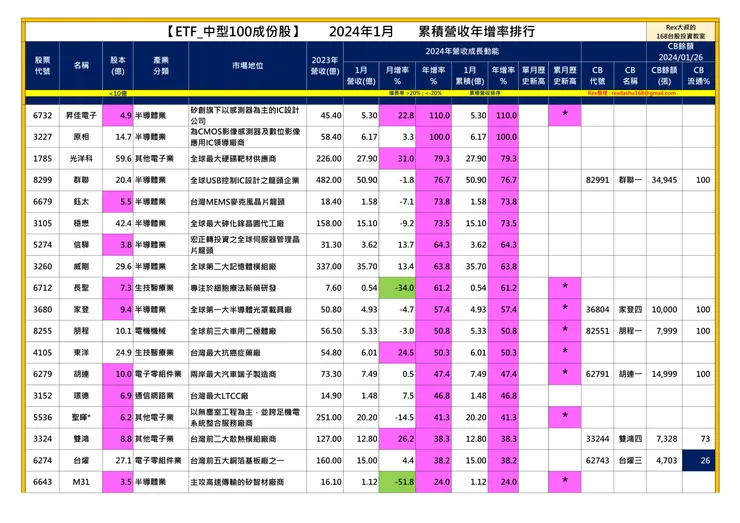The width and height of the screenshot is (740, 523).
Task: Select stock code 3680
Action: tap(42, 310)
